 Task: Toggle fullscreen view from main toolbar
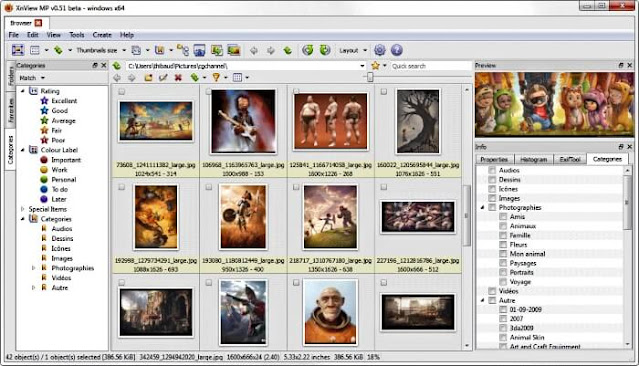click(x=18, y=50)
